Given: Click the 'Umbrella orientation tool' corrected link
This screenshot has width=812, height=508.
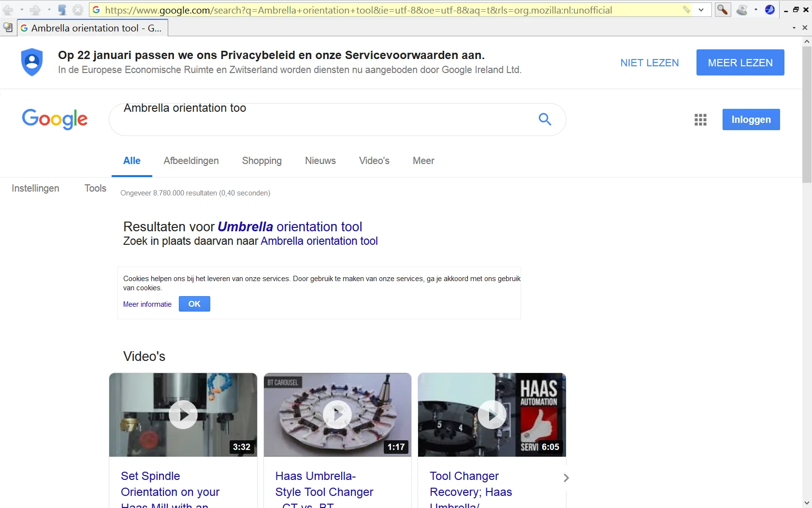Looking at the screenshot, I should click(290, 226).
